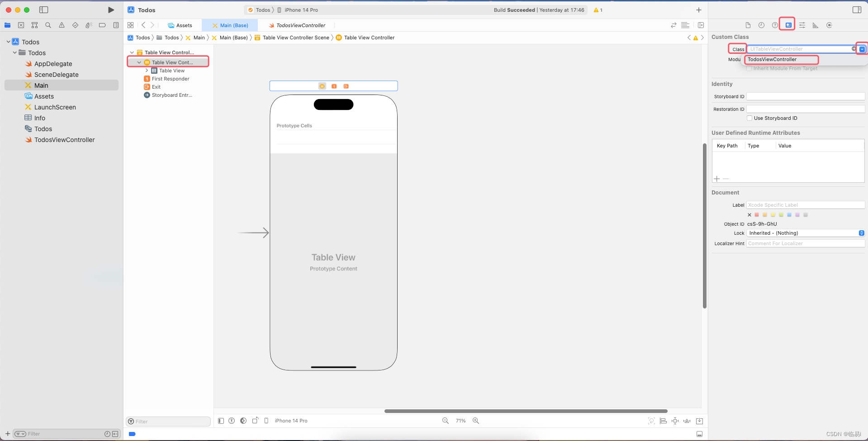Toggle the right inspector panel

tap(857, 10)
